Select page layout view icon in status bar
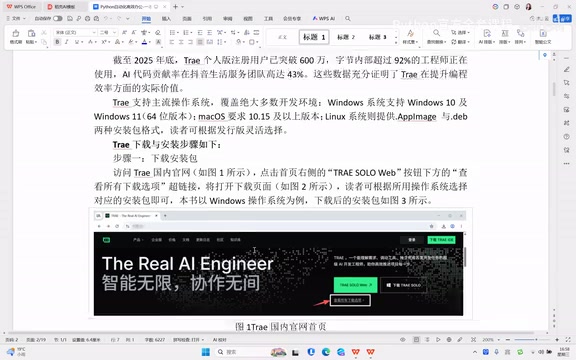 (416, 340)
